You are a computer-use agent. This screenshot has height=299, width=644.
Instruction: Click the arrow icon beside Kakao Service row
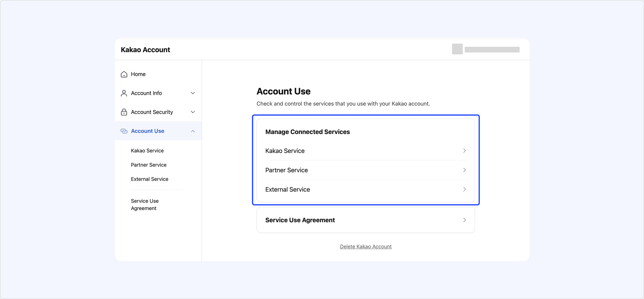pyautogui.click(x=464, y=151)
